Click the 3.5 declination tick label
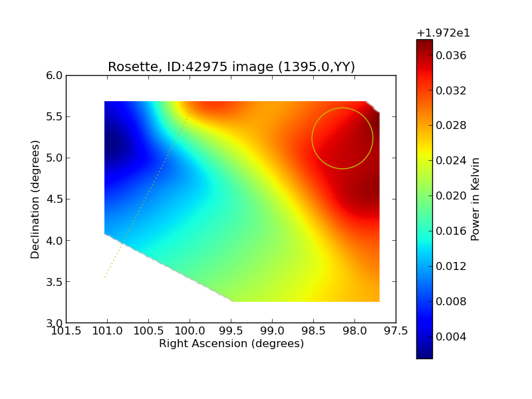532x399 pixels. pos(55,282)
